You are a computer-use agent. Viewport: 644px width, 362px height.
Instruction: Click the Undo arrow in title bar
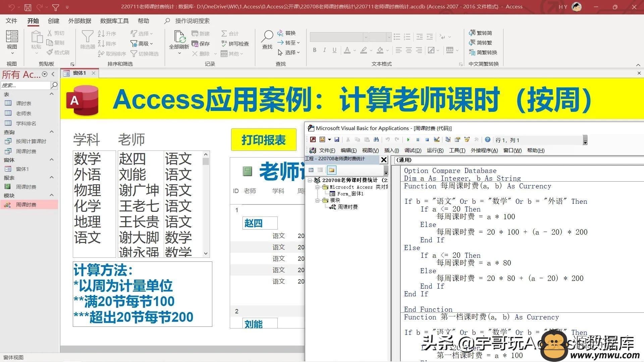[x=12, y=7]
